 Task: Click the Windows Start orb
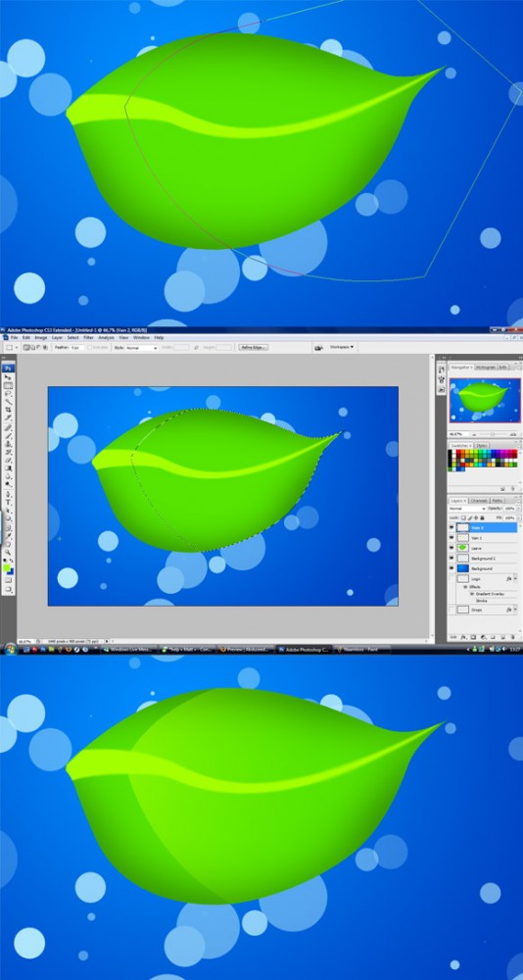(10, 649)
